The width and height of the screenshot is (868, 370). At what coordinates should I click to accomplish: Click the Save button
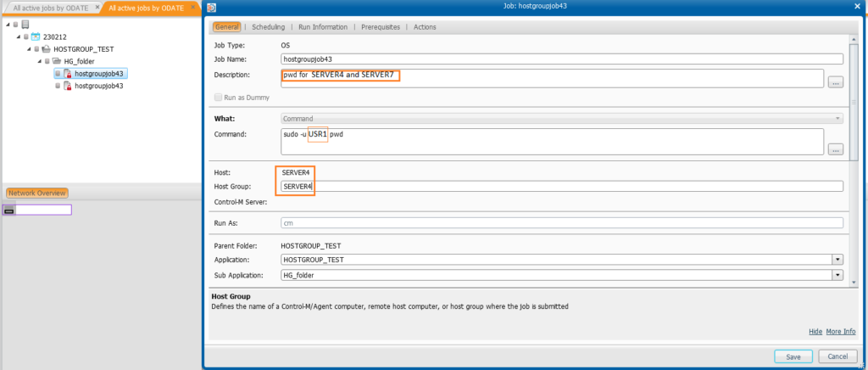click(x=793, y=356)
